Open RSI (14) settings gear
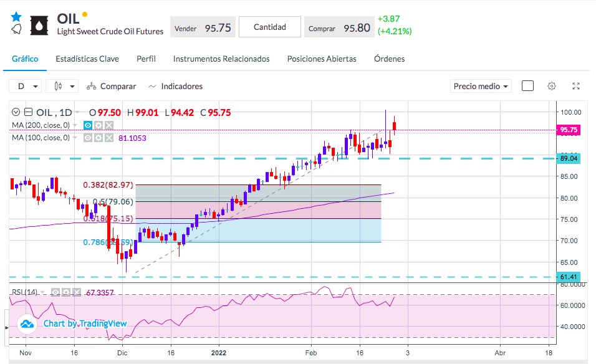Screen dimensions: 596x364 point(66,292)
